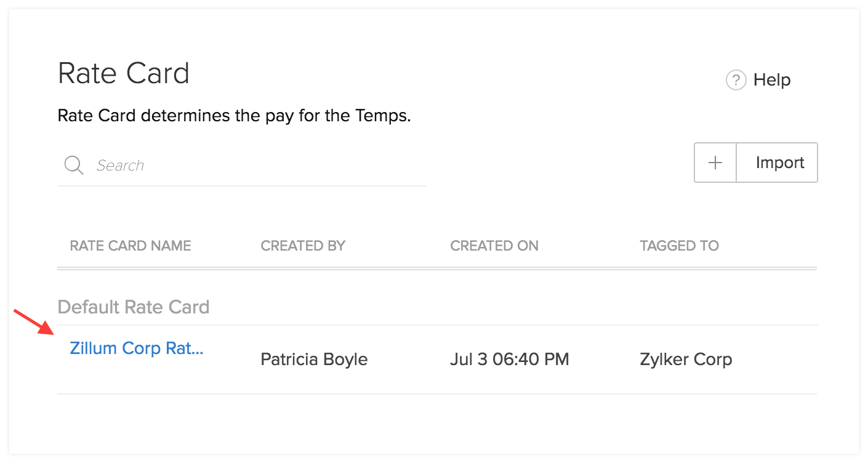Click the divider line below Zillum Corp row
Screen dimensions: 868x463
437,394
